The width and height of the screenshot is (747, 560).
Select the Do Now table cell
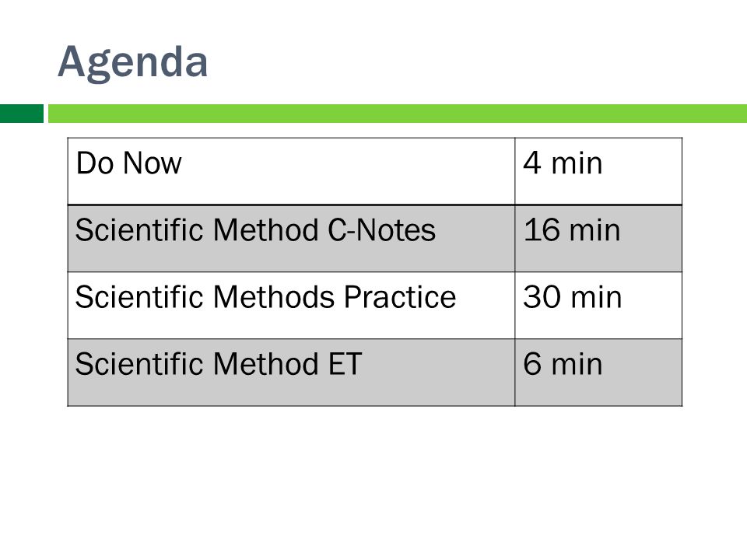click(291, 171)
